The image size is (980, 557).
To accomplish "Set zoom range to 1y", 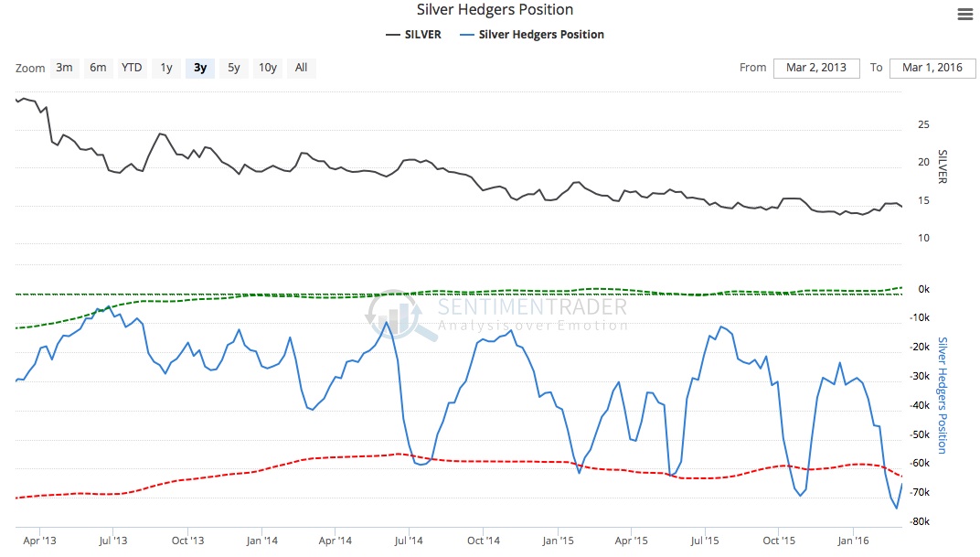I will (166, 68).
